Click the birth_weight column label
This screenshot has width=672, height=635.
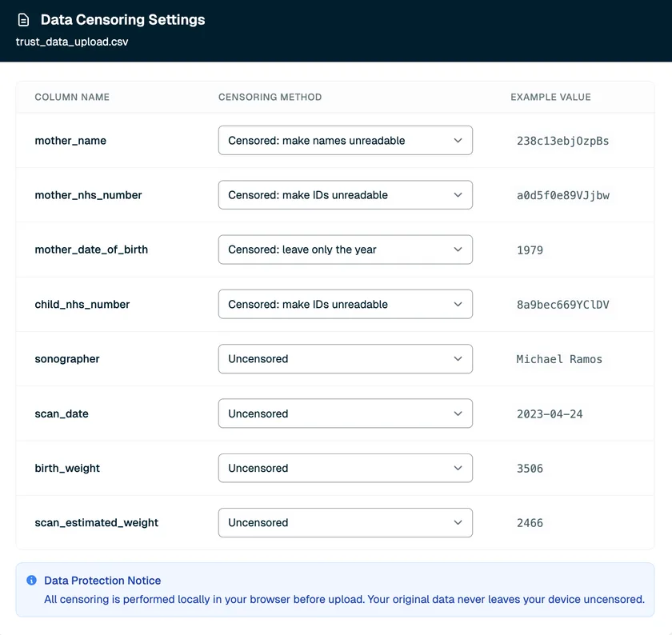coord(67,469)
